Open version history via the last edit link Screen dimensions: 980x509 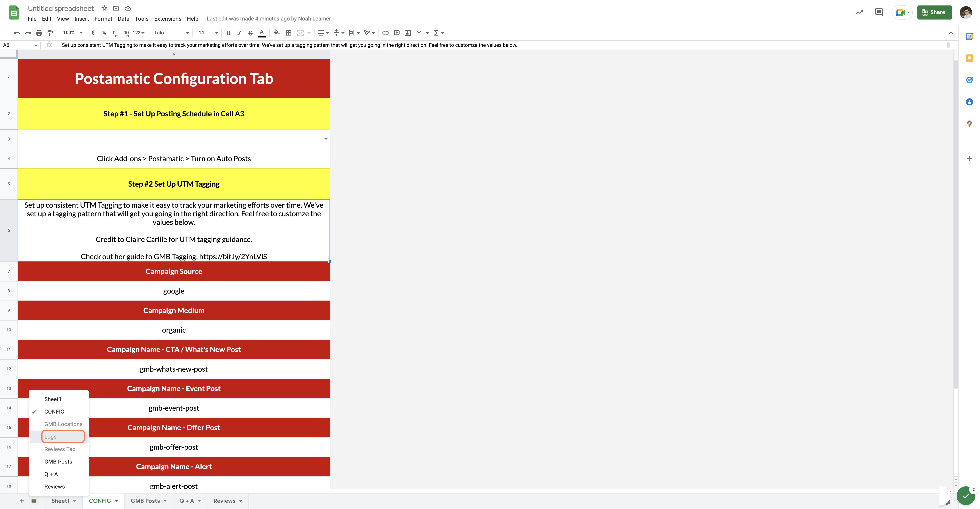tap(268, 19)
